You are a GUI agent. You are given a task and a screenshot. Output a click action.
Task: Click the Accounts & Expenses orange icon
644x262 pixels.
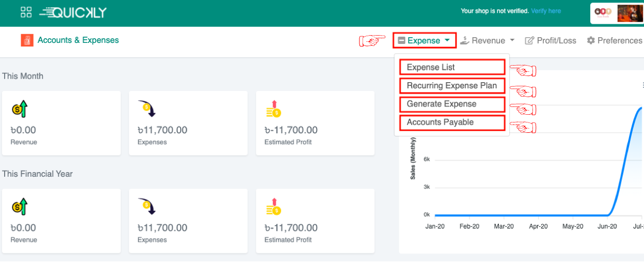[27, 40]
